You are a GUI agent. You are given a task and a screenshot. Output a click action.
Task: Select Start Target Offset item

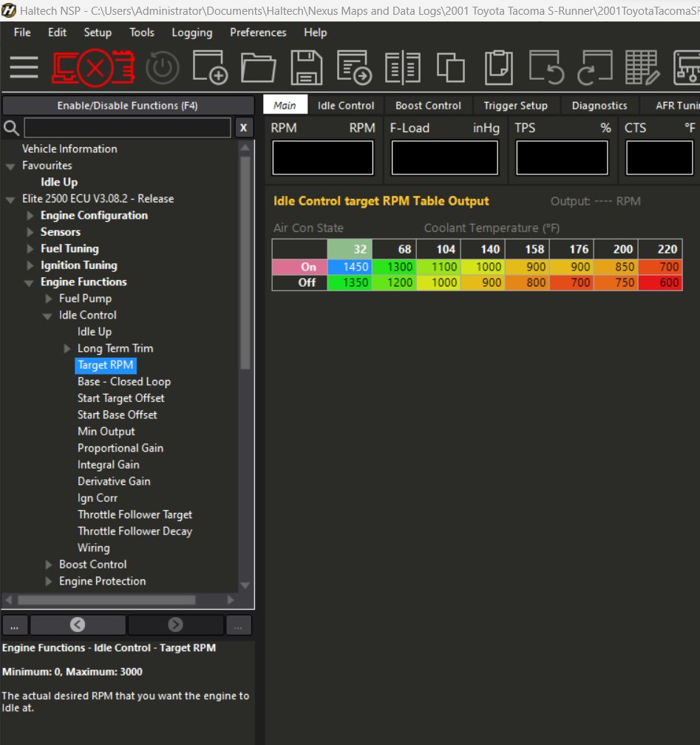pos(120,398)
